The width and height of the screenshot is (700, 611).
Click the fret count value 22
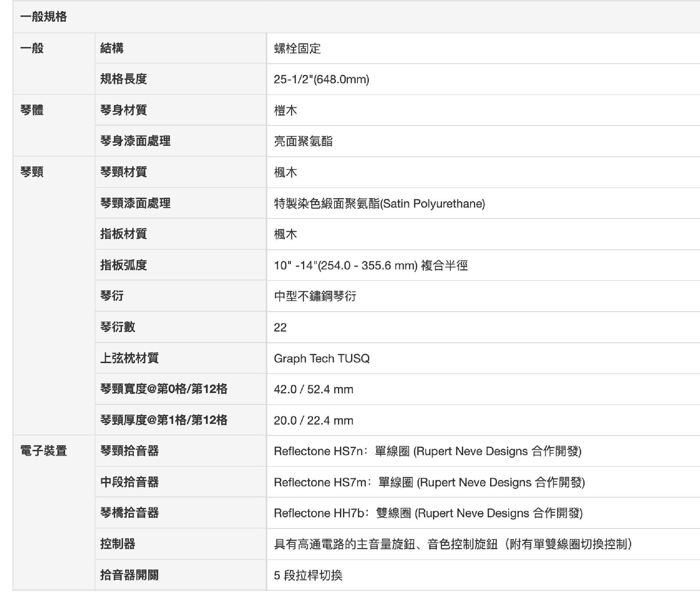[280, 327]
